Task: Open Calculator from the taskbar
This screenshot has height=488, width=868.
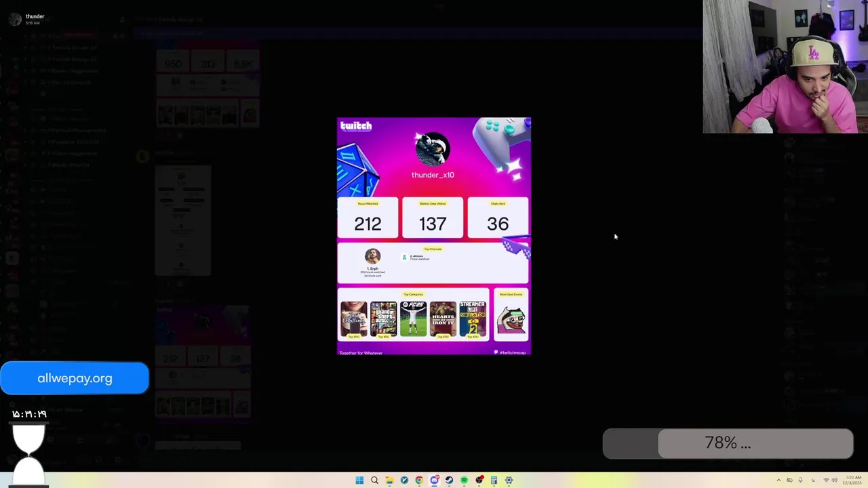Action: (494, 480)
